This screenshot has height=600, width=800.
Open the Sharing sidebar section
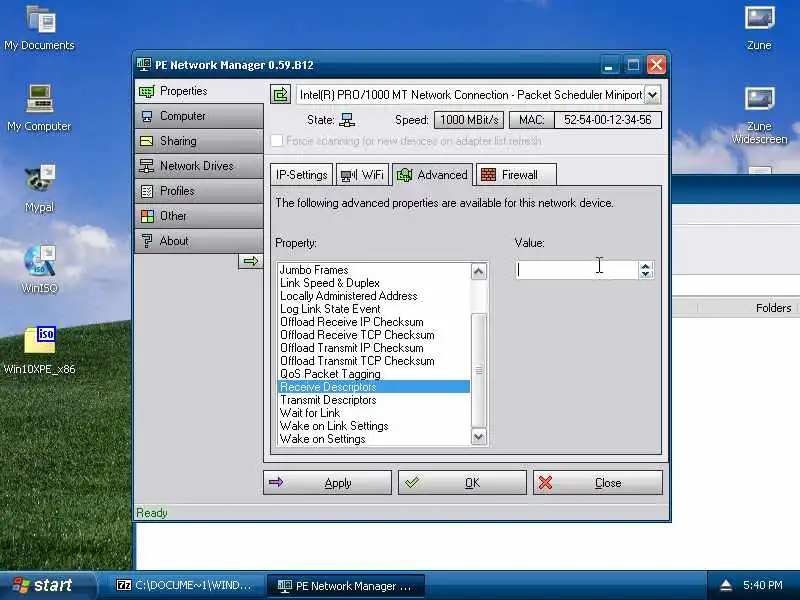[199, 141]
